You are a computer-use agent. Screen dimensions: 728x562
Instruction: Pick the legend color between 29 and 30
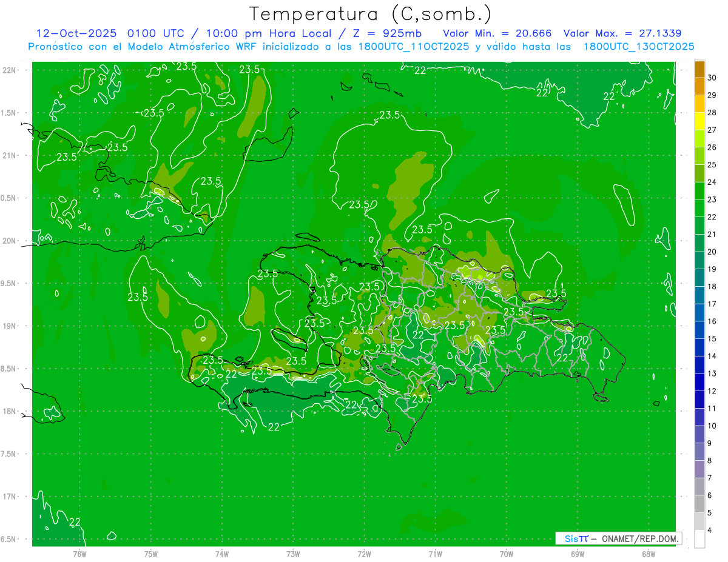699,87
